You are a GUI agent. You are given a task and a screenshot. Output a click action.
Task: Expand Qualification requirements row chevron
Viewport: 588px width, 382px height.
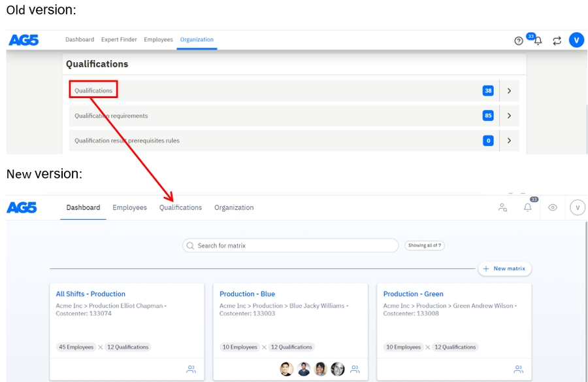[509, 116]
